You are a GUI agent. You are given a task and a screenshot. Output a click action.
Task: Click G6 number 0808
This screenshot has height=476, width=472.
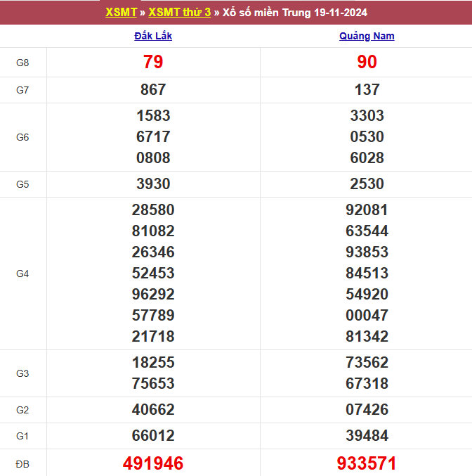(x=153, y=158)
